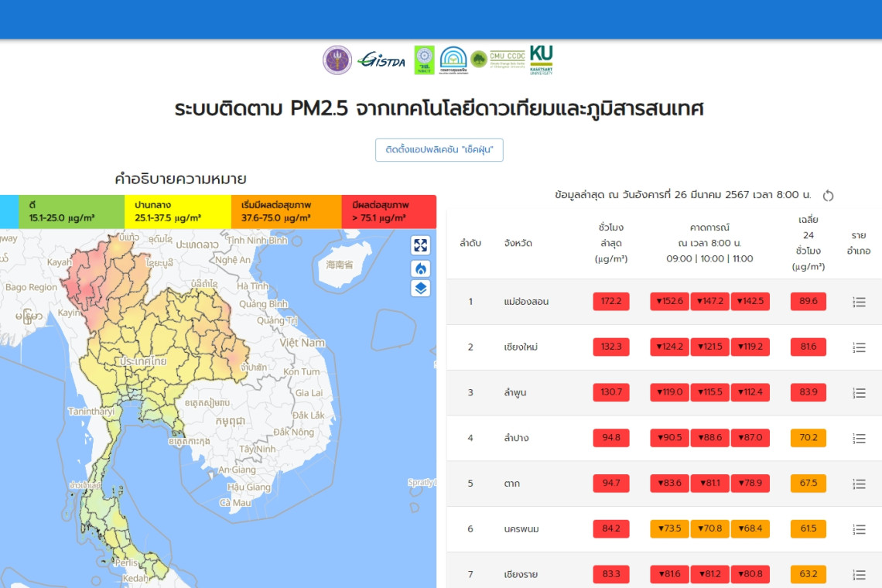The height and width of the screenshot is (588, 882).
Task: Open district list icon for ตาก
Action: (858, 484)
